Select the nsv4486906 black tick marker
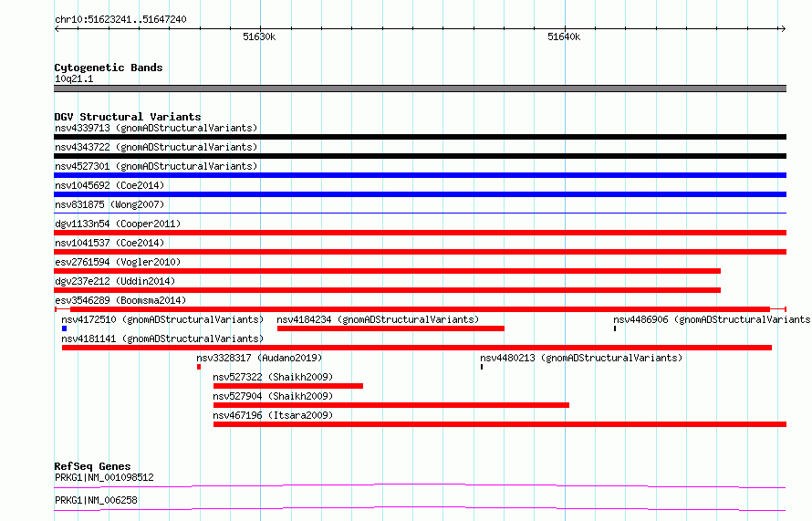The width and height of the screenshot is (812, 521). click(x=615, y=328)
